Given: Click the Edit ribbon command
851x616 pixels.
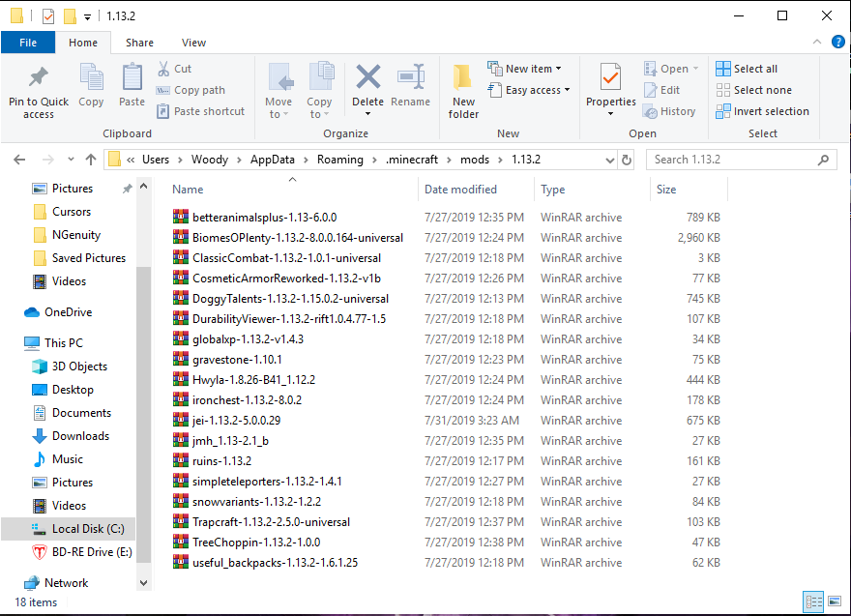Looking at the screenshot, I should pos(662,90).
